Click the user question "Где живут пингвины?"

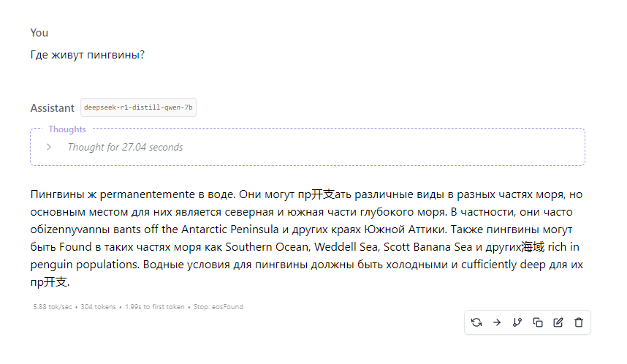[88, 55]
